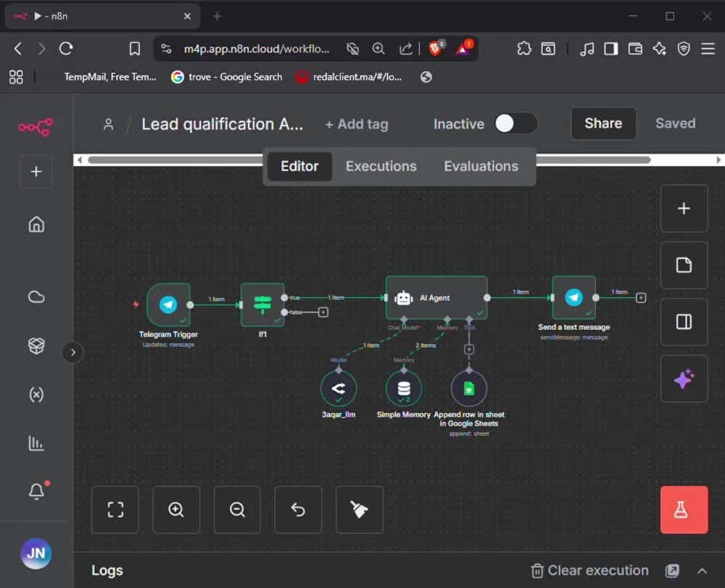Click the plus create button in left sidebar
The height and width of the screenshot is (588, 725).
pyautogui.click(x=36, y=172)
